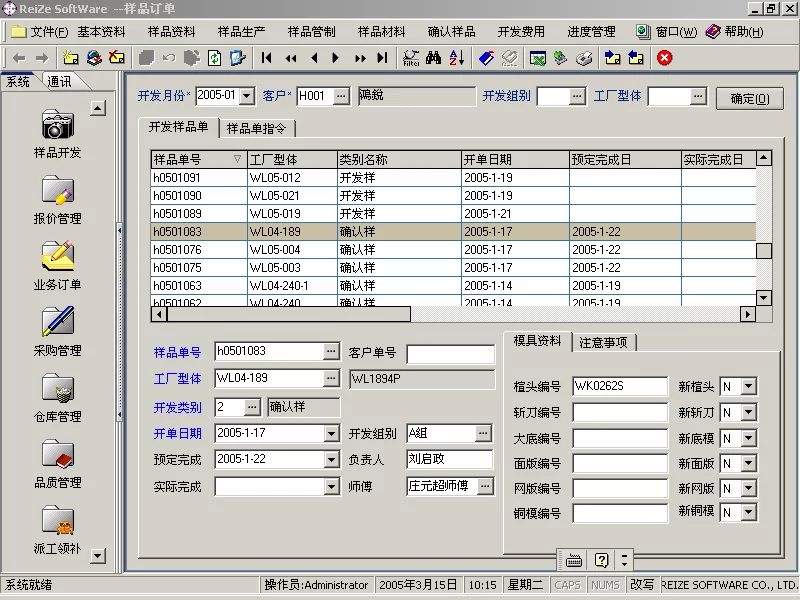This screenshot has height=600, width=800.
Task: Click the A-Z sort toolbar icon
Action: (456, 58)
